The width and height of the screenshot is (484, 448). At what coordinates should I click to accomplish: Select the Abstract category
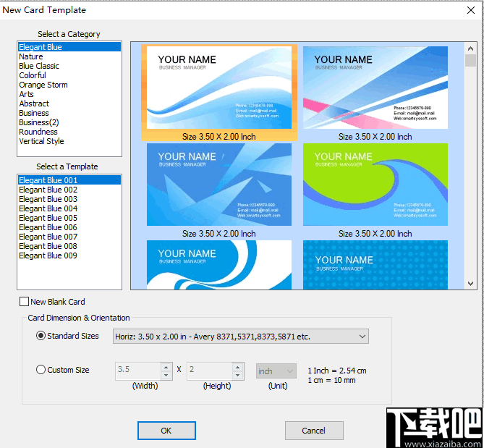tap(69, 103)
